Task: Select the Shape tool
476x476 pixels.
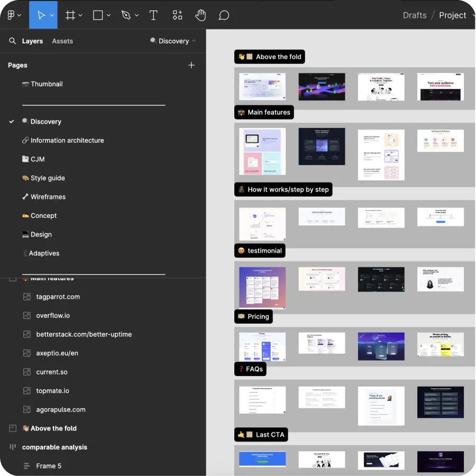Action: tap(98, 15)
